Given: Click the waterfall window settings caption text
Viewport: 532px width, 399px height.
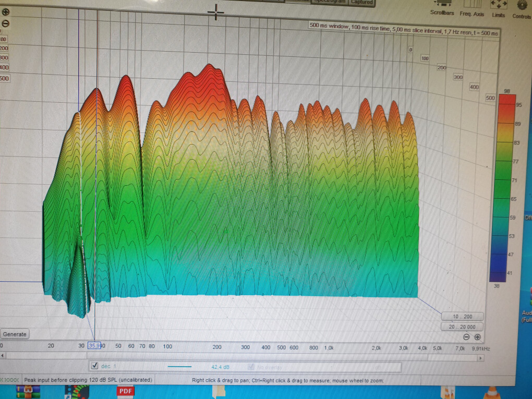Looking at the screenshot, I should tap(404, 29).
